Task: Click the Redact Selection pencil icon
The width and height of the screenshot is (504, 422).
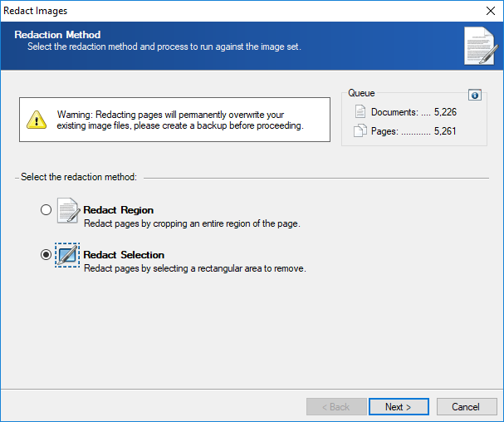Action: (68, 255)
